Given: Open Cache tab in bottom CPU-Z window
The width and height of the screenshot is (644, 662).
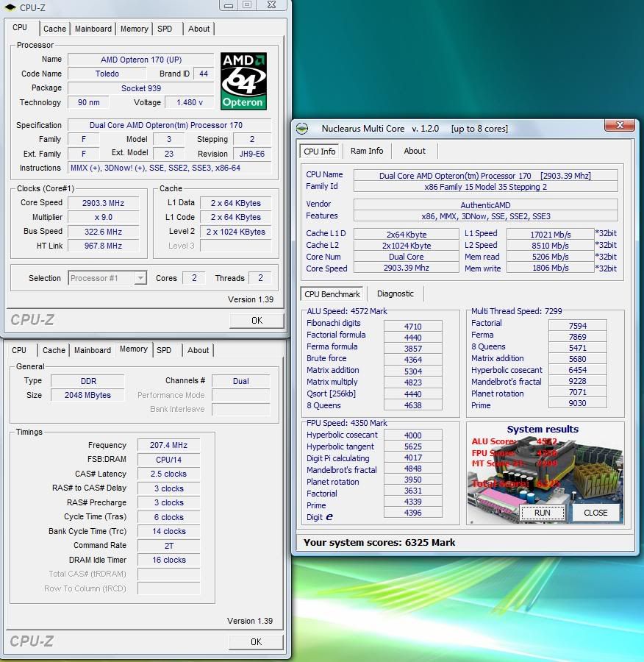Looking at the screenshot, I should [x=54, y=350].
